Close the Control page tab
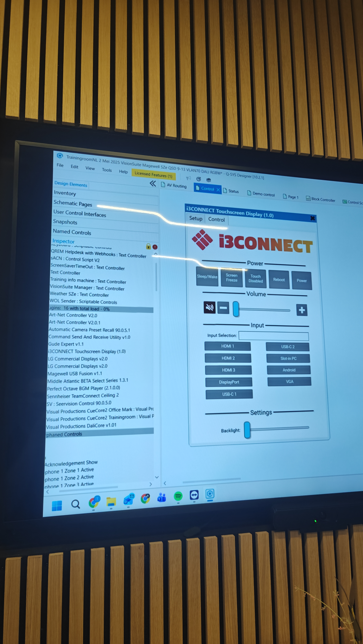The width and height of the screenshot is (363, 644). [x=218, y=190]
